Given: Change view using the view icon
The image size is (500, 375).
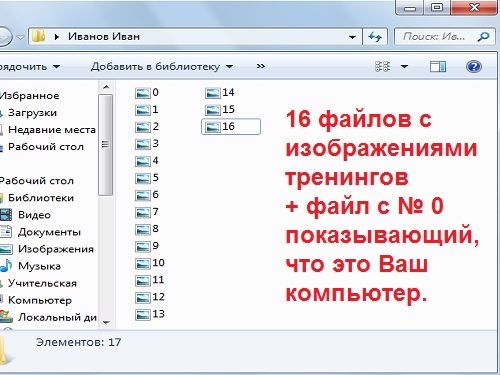Looking at the screenshot, I should [x=382, y=67].
